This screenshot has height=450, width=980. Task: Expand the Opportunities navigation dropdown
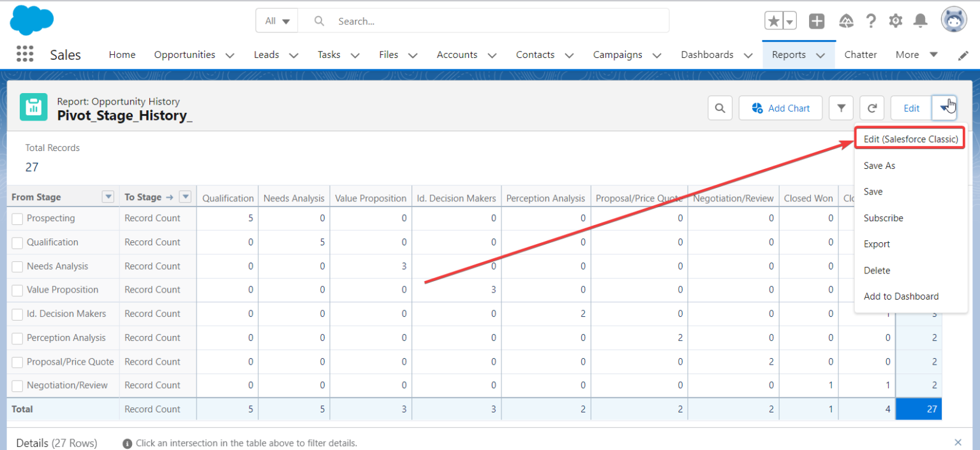coord(230,55)
